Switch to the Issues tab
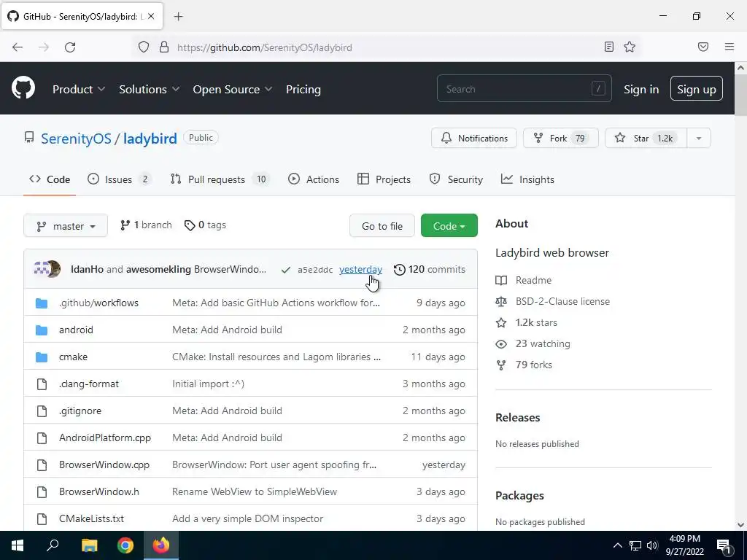Screen dimensions: 747x560 pos(119,179)
